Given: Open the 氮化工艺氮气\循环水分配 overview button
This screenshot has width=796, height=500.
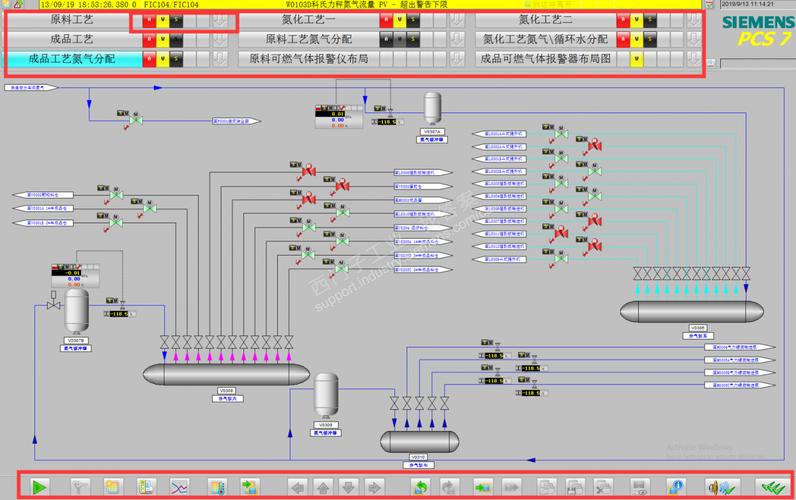Looking at the screenshot, I should (x=545, y=40).
